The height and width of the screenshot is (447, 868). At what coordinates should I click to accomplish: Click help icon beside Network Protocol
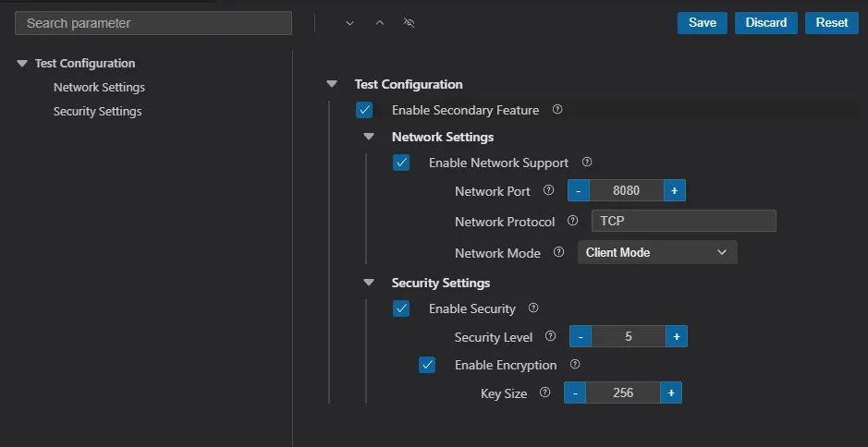point(572,221)
